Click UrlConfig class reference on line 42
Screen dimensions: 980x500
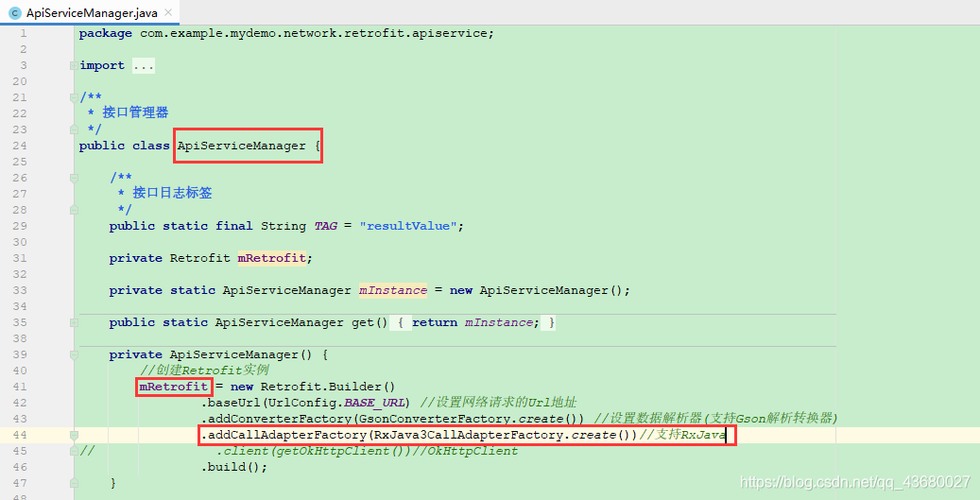(x=302, y=403)
